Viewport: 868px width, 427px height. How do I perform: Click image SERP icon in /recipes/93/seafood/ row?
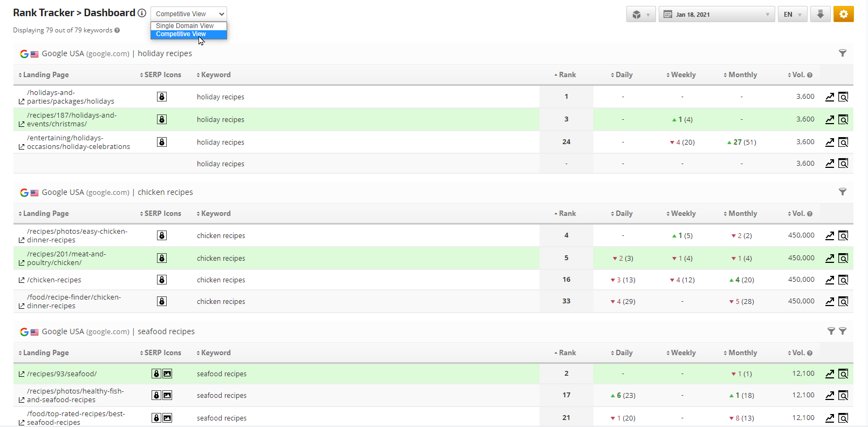167,374
